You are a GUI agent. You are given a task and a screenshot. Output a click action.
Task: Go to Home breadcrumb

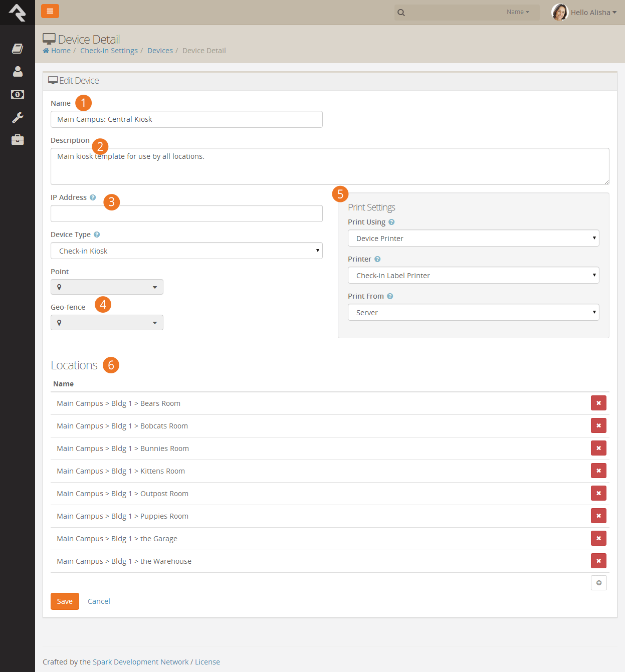point(57,51)
